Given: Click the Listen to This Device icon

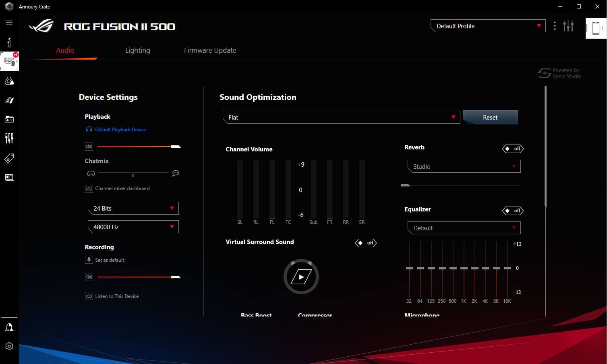Looking at the screenshot, I should point(89,296).
